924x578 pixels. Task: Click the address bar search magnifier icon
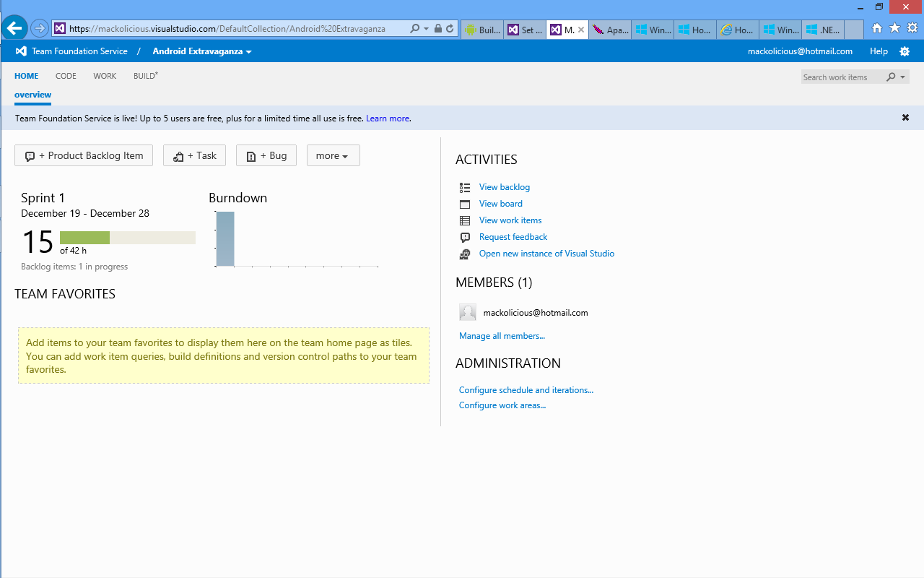(414, 29)
